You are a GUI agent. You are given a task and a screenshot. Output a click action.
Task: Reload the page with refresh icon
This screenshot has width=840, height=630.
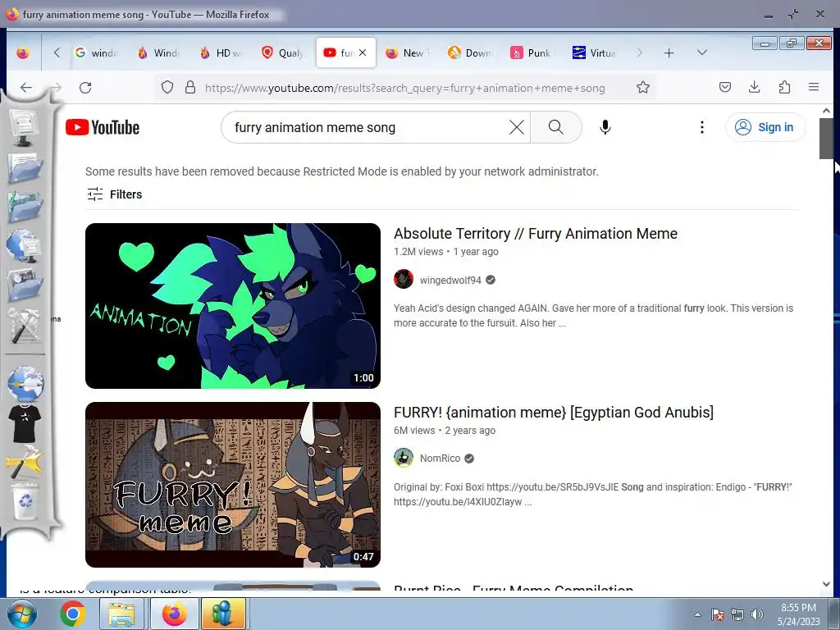85,87
